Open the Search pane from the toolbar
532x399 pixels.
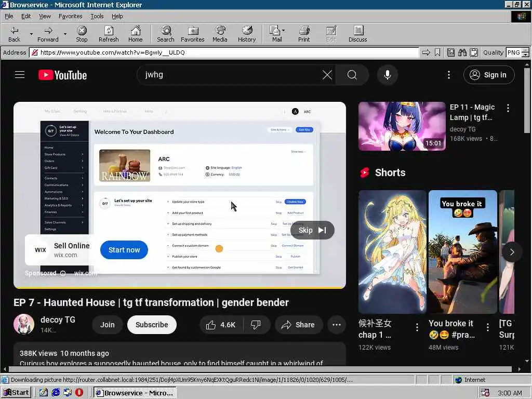tap(166, 34)
